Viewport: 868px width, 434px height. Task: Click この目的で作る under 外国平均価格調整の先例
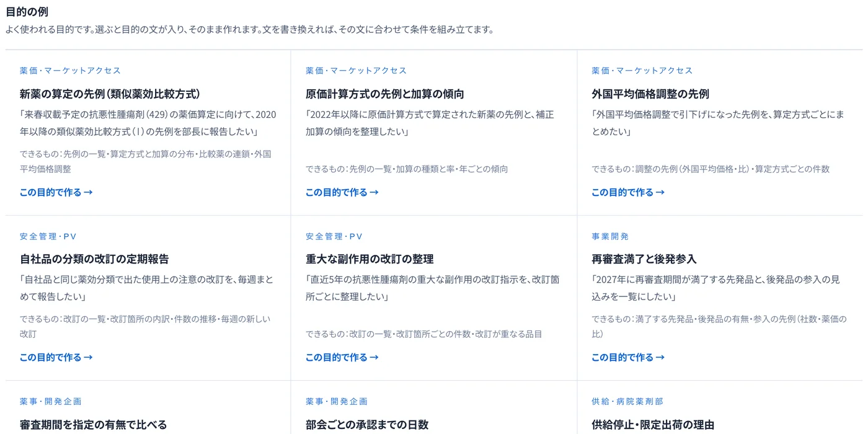coord(627,192)
